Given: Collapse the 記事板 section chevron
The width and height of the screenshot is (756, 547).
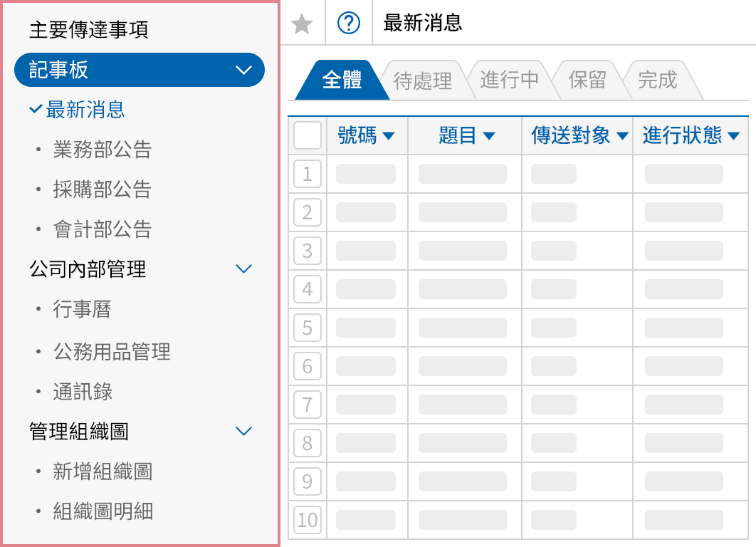Looking at the screenshot, I should (x=244, y=70).
